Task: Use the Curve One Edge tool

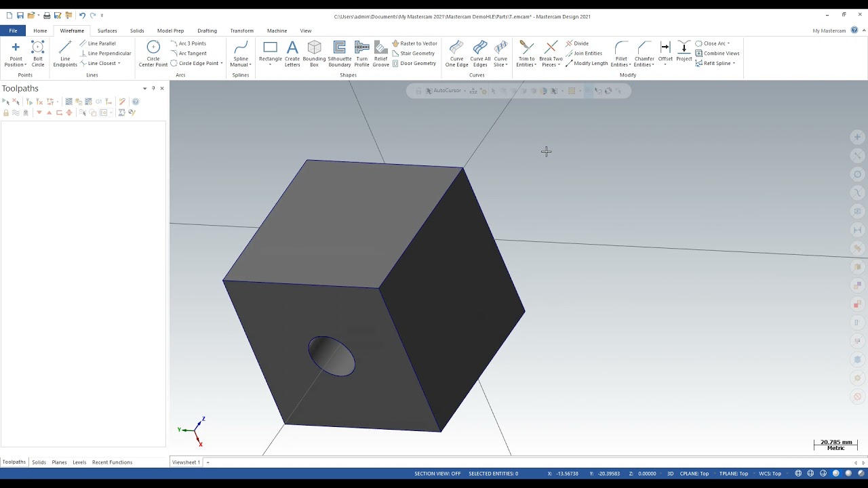Action: coord(457,54)
